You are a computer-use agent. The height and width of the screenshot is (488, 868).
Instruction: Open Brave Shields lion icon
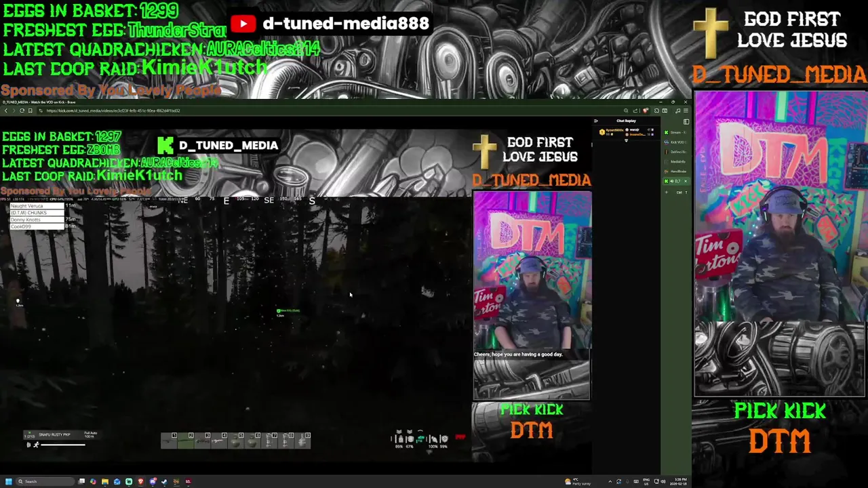pyautogui.click(x=646, y=110)
